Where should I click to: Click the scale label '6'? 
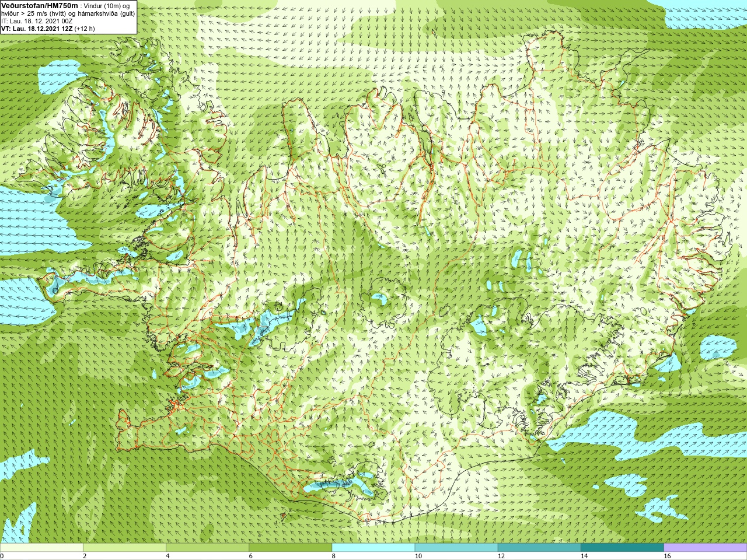[x=250, y=556]
